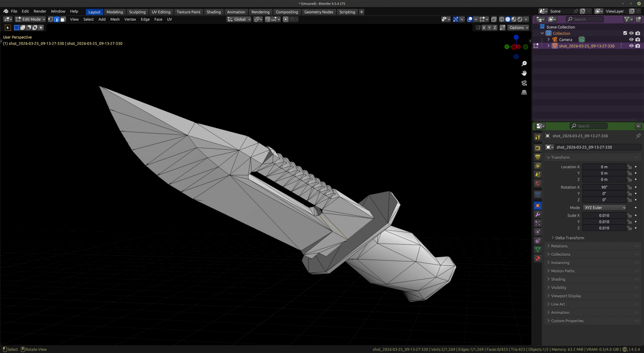Hide shot_2026-03-25 object eye icon

(x=631, y=46)
